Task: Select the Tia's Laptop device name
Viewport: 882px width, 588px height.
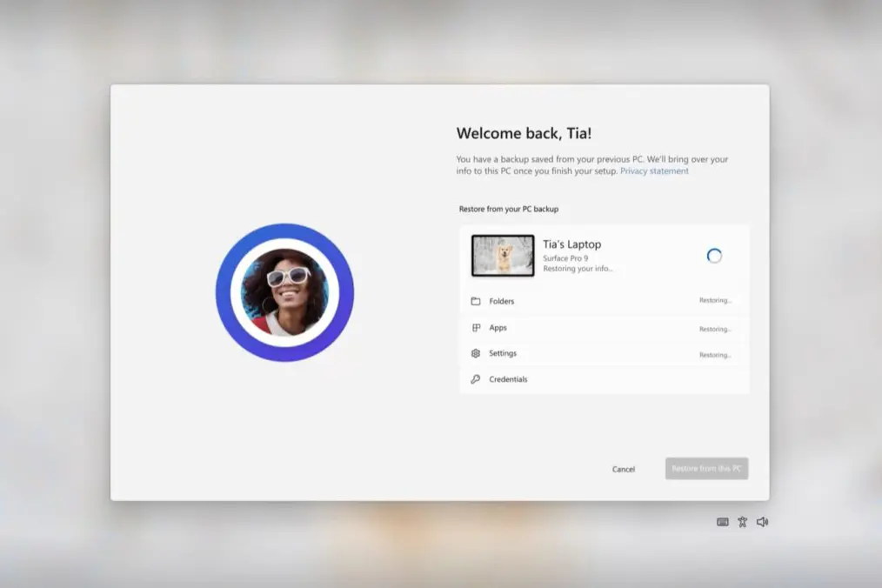Action: (x=572, y=244)
